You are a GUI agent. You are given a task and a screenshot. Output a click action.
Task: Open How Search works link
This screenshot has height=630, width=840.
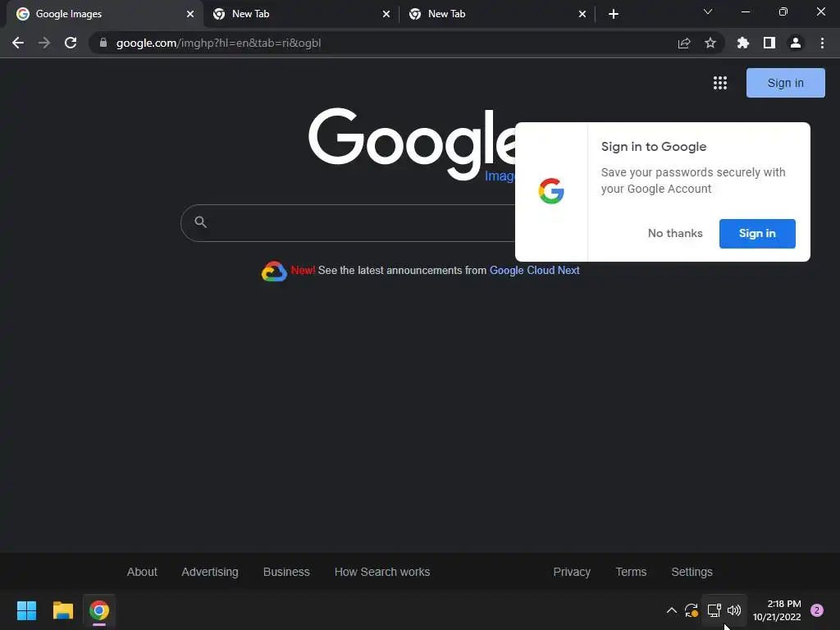382,572
